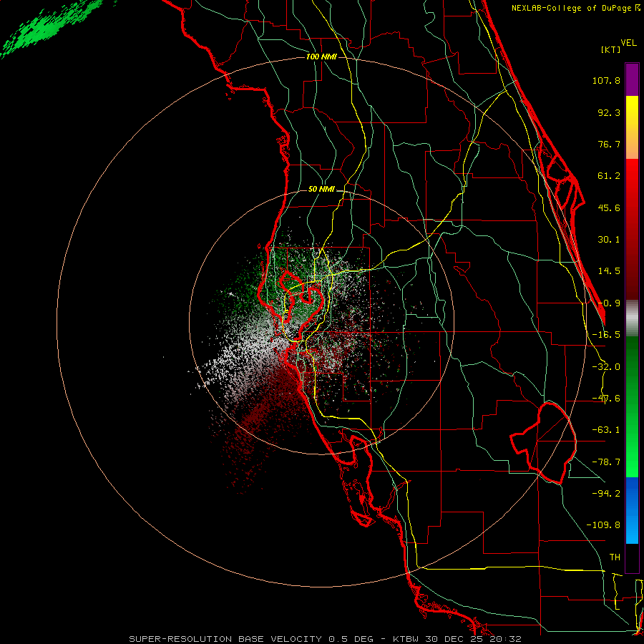Click the 30.1 velocity scale value
The image size is (644, 644).
(609, 240)
